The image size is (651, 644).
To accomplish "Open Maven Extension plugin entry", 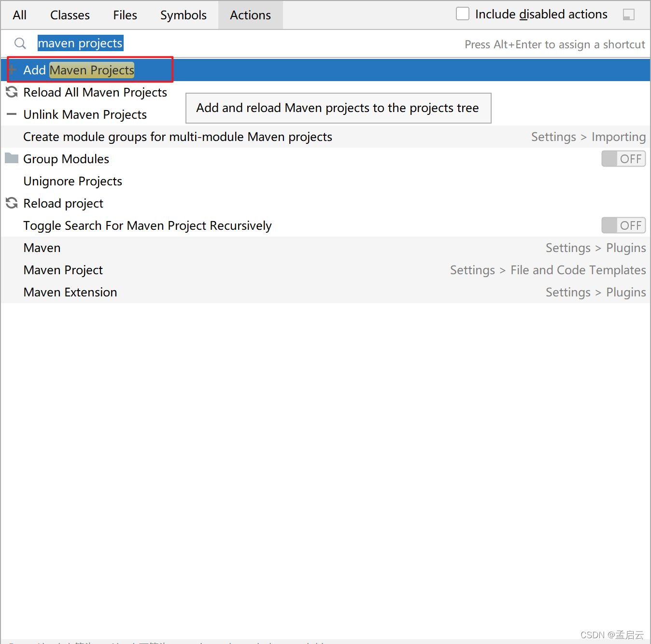I will (x=325, y=292).
